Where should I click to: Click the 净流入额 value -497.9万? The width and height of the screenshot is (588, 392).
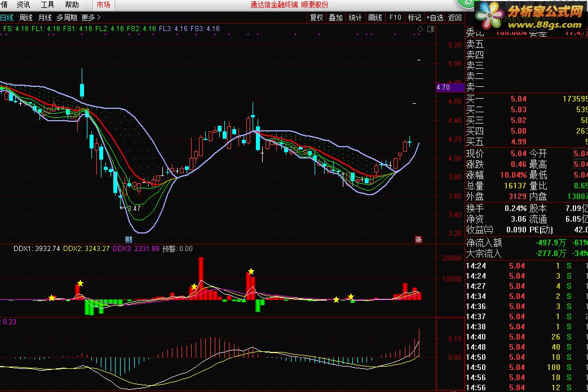tap(550, 243)
